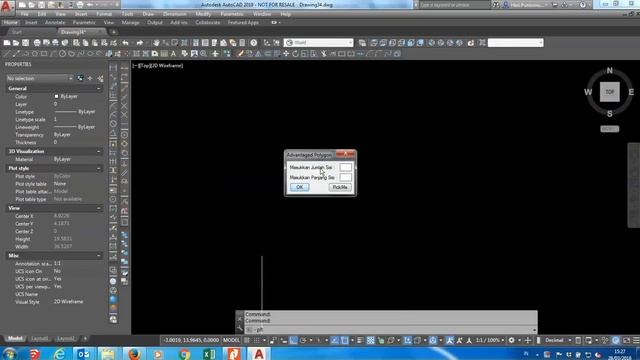
Task: Toggle object snap tracking in status bar
Action: click(x=334, y=340)
